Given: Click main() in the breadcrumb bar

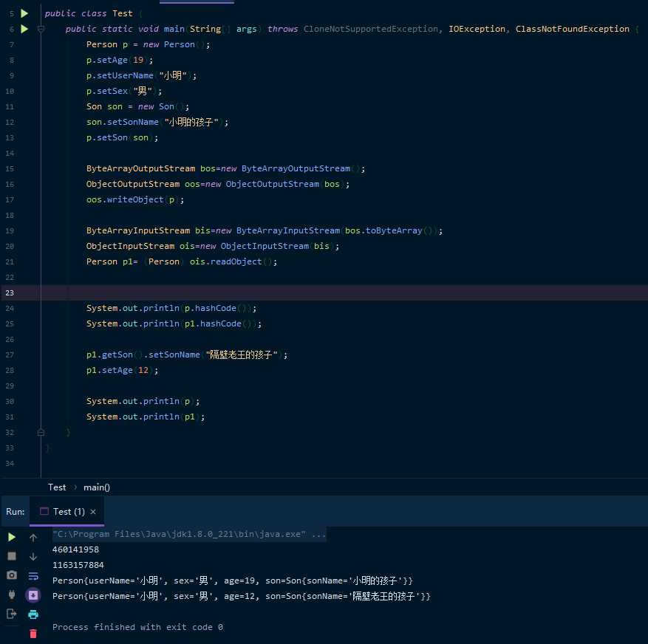Looking at the screenshot, I should coord(97,487).
